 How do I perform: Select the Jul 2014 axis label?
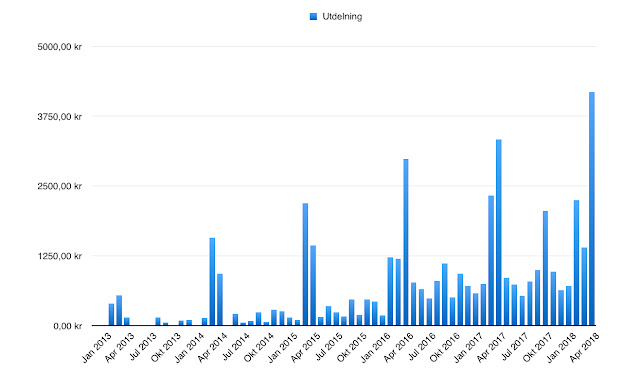(x=236, y=347)
